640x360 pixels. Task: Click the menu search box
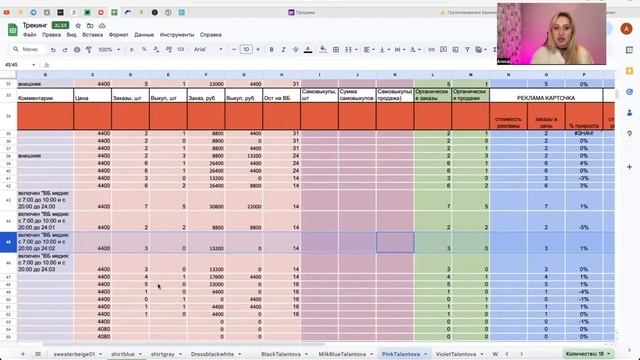[x=27, y=49]
